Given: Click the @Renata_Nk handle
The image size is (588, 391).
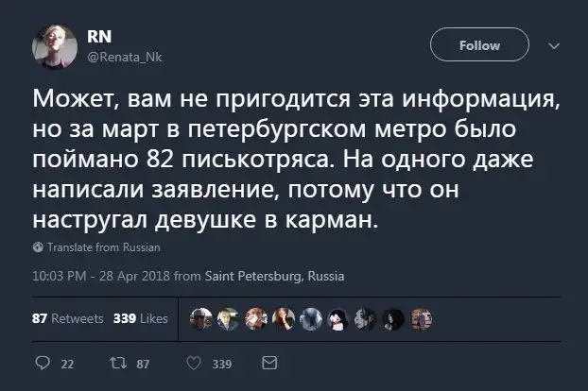Looking at the screenshot, I should [118, 57].
